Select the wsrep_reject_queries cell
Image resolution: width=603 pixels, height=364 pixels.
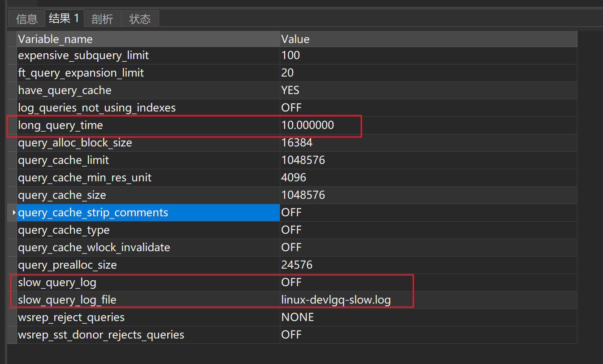click(148, 317)
